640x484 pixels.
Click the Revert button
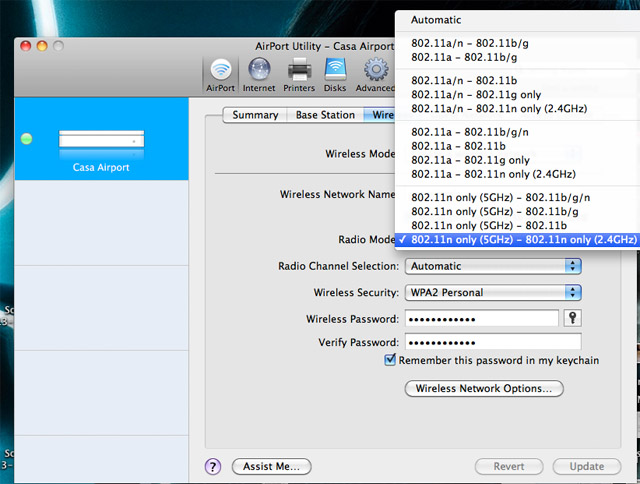click(x=509, y=466)
